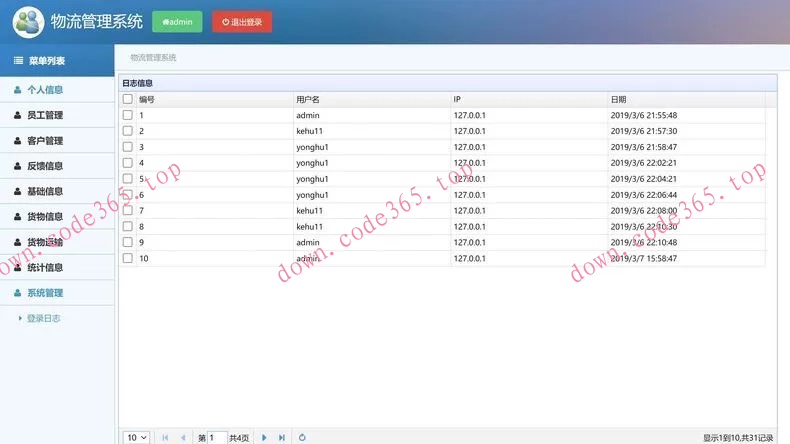The width and height of the screenshot is (790, 444).
Task: Click the 日志信息 panel title
Action: pyautogui.click(x=138, y=83)
